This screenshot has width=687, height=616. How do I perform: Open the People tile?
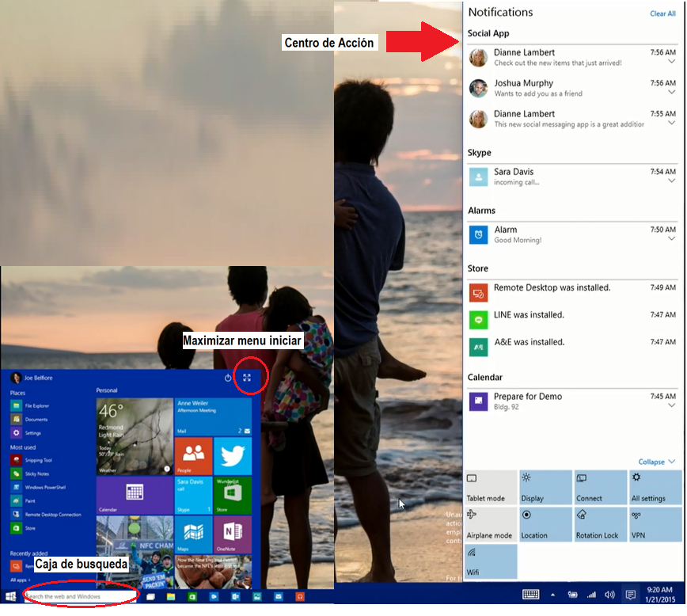click(193, 456)
